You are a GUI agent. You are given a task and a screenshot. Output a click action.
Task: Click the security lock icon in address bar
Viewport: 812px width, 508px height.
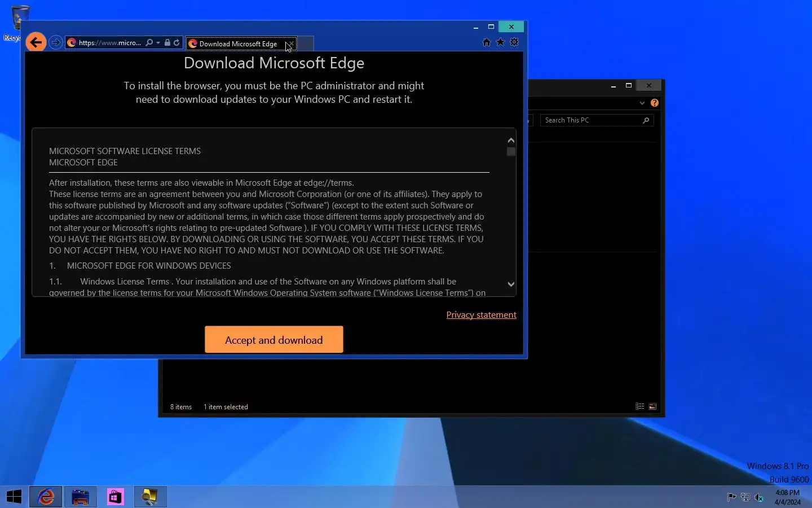[167, 43]
